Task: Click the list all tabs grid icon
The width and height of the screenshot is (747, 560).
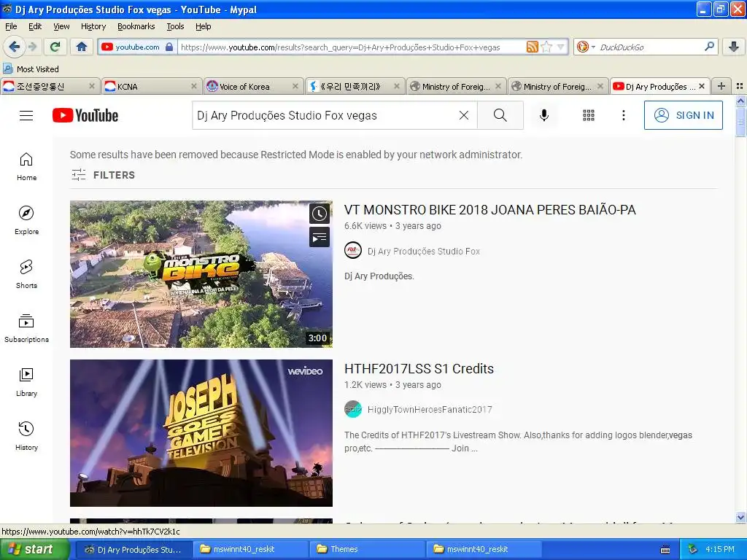Action: coord(740,86)
